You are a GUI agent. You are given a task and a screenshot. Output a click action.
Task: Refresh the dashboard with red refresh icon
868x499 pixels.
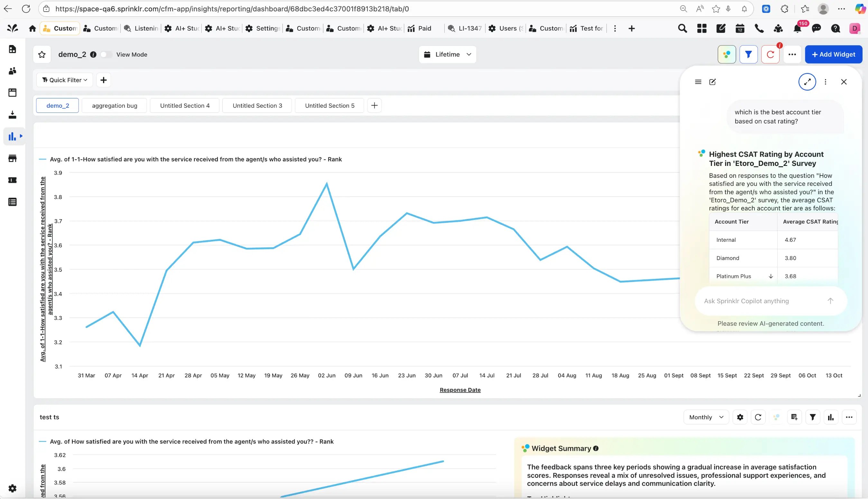tap(770, 54)
